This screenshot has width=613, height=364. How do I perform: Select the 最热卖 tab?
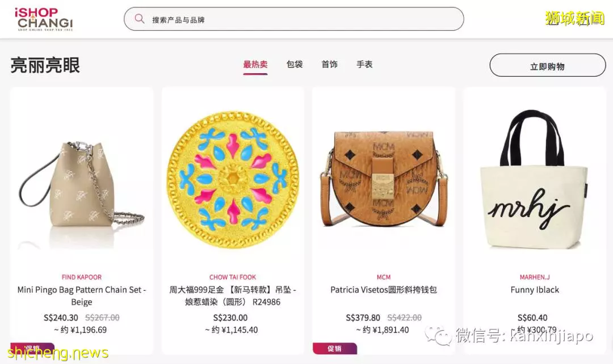(255, 65)
